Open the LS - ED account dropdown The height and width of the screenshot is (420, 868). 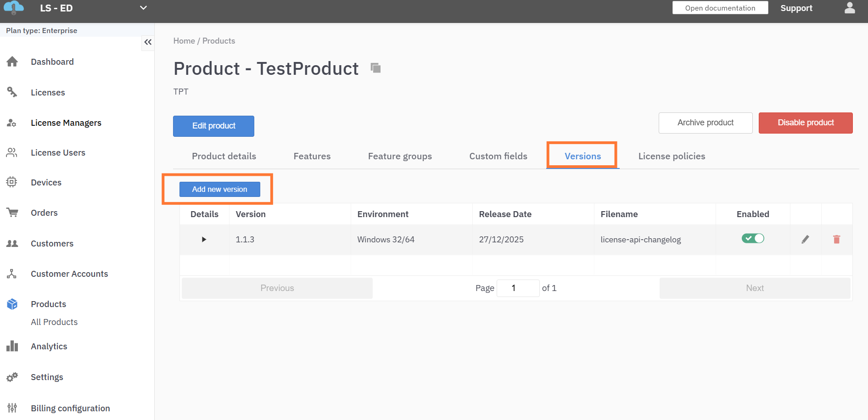point(143,8)
